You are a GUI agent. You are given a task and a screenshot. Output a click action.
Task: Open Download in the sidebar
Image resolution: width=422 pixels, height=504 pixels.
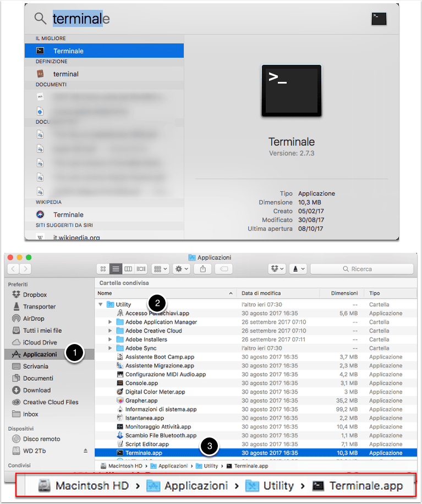(50, 390)
